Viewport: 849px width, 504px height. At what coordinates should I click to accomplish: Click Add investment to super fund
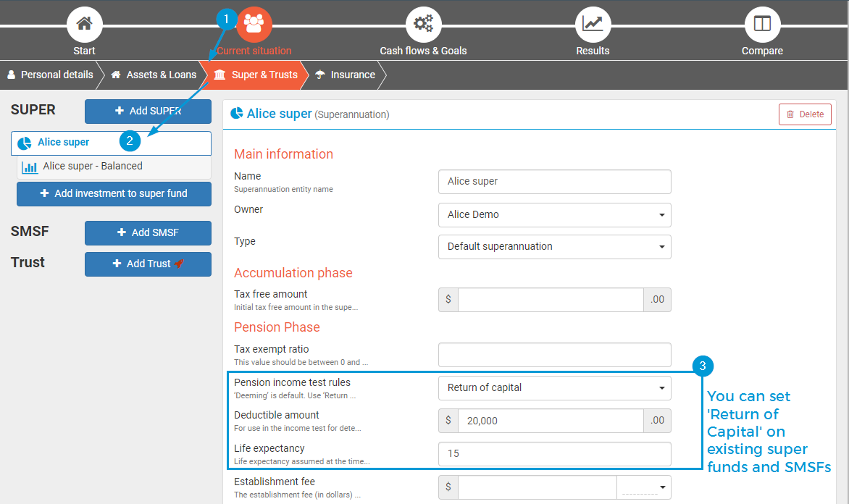pyautogui.click(x=114, y=194)
